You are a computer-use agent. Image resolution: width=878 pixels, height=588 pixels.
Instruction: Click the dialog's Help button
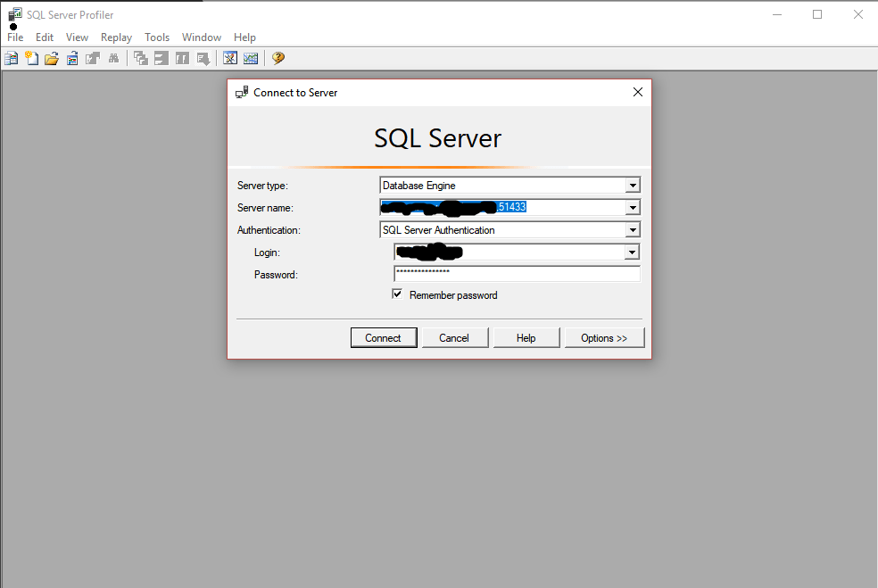coord(526,337)
